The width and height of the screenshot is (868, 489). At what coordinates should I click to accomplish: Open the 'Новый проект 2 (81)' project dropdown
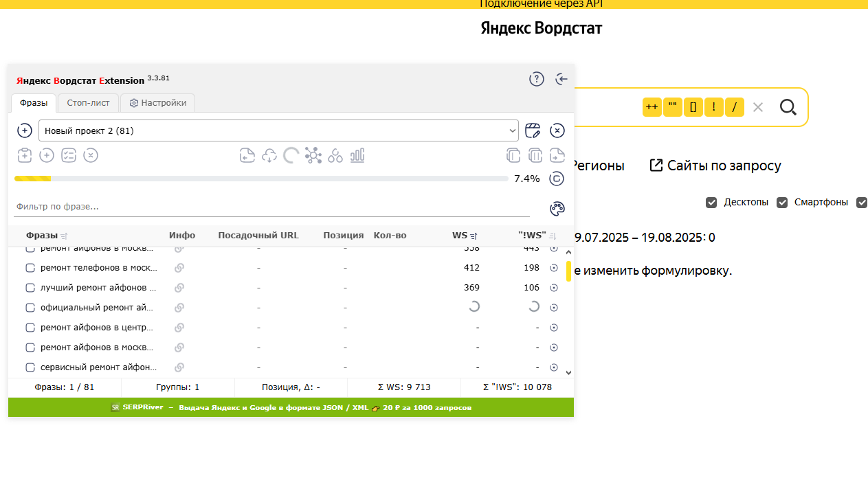coord(278,130)
